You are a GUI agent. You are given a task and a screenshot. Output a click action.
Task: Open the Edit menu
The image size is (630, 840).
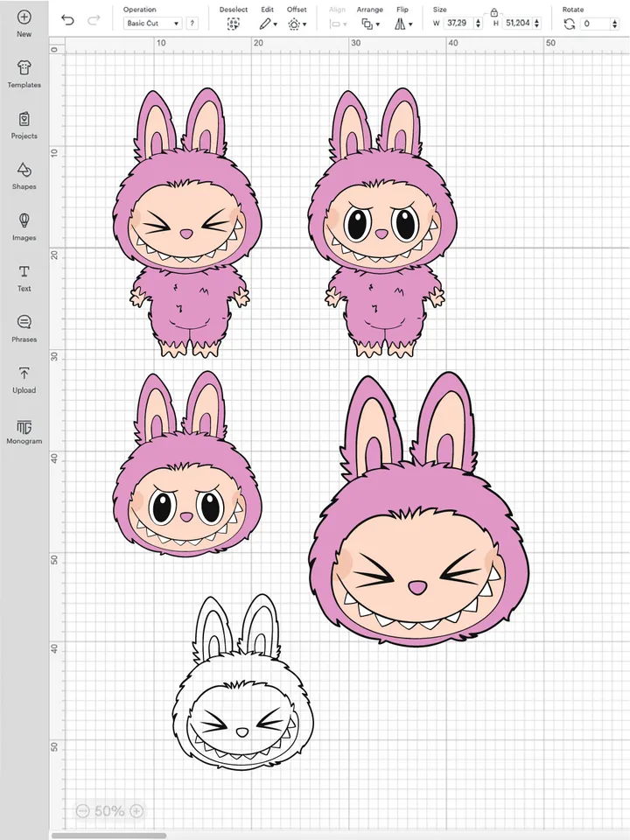click(x=268, y=24)
